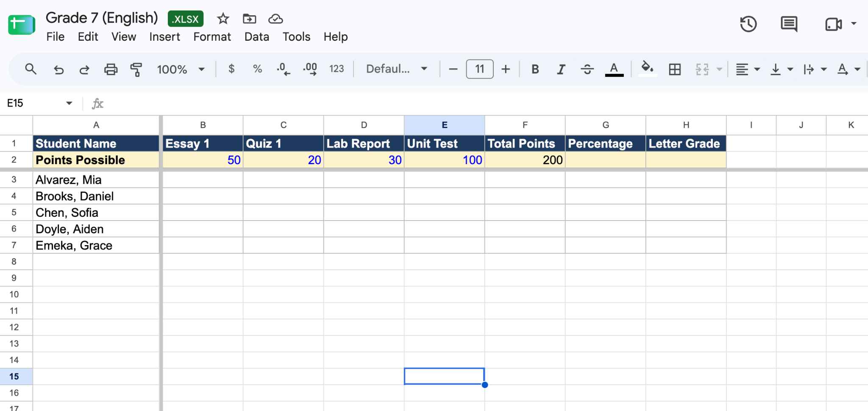Click the font size input field
This screenshot has height=411, width=868.
click(x=479, y=69)
